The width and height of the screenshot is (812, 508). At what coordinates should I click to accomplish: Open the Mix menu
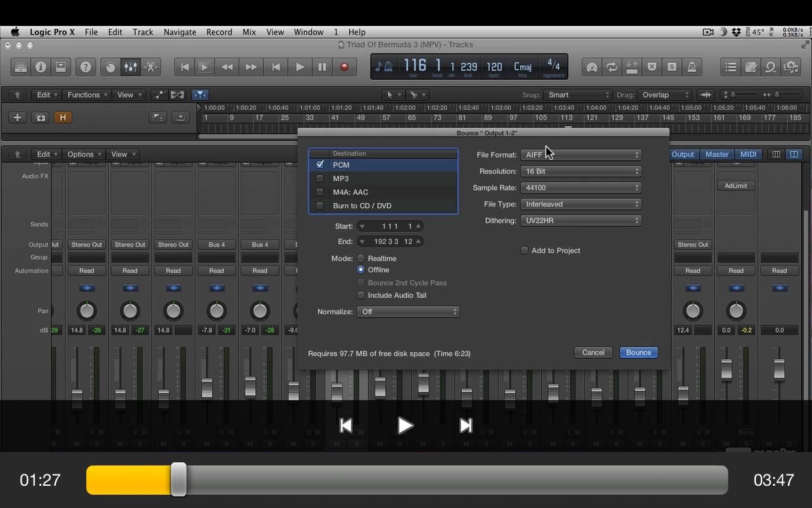coord(249,32)
